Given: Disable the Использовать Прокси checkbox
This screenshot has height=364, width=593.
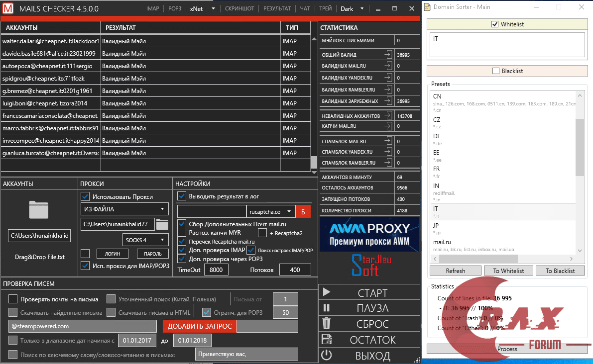Looking at the screenshot, I should pyautogui.click(x=84, y=196).
